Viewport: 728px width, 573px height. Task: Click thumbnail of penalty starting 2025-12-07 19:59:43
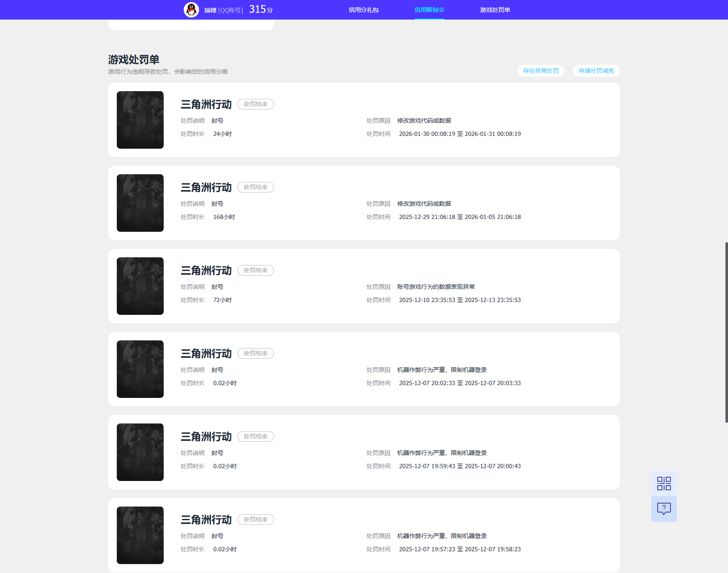coord(140,452)
